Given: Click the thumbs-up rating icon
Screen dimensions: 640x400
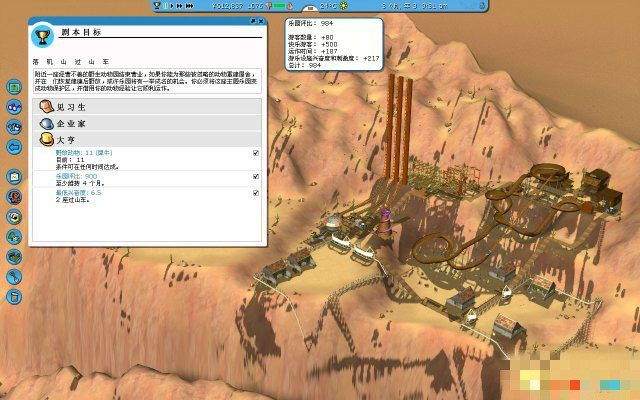Looking at the screenshot, I should click(x=290, y=6).
